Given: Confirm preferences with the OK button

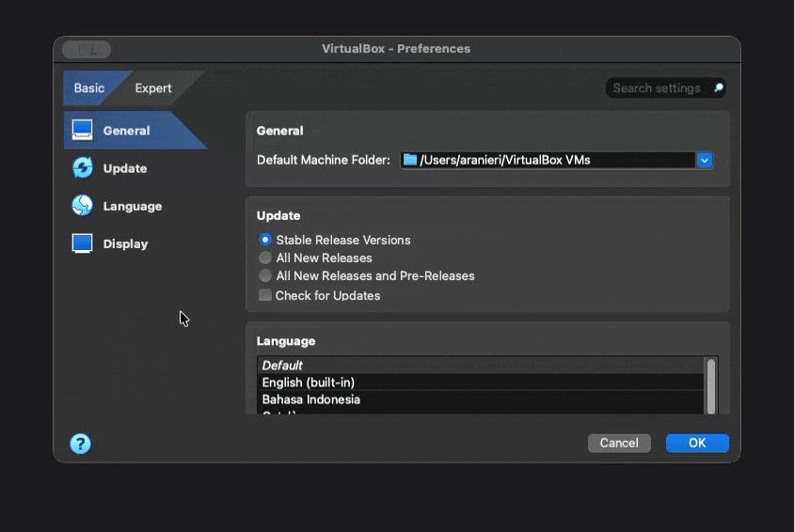Looking at the screenshot, I should 697,443.
